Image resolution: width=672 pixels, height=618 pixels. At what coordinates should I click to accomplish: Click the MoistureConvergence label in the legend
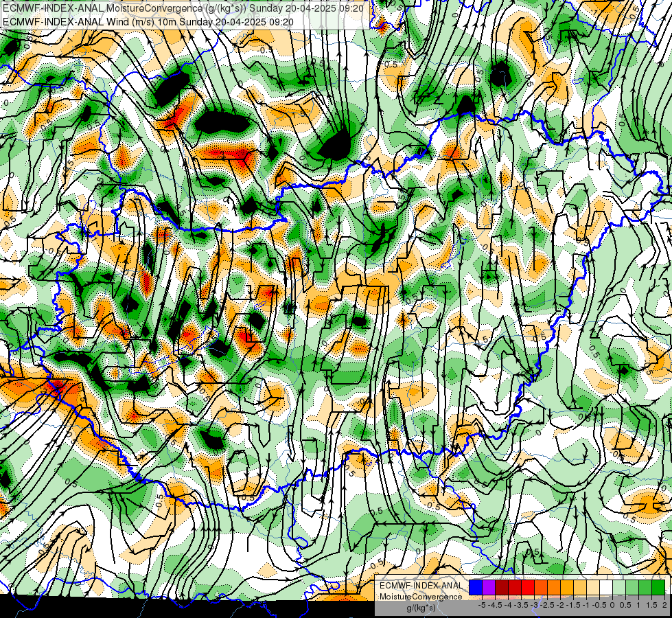tap(421, 597)
